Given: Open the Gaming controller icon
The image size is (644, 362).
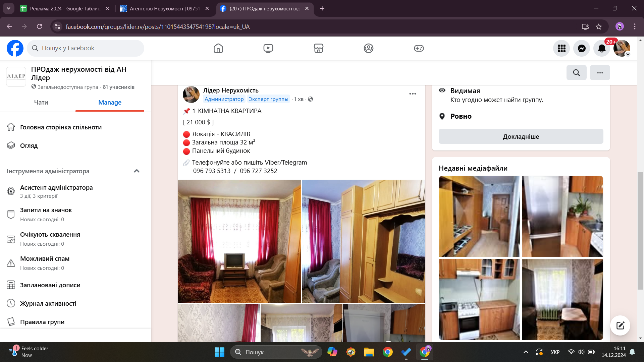Looking at the screenshot, I should 419,48.
